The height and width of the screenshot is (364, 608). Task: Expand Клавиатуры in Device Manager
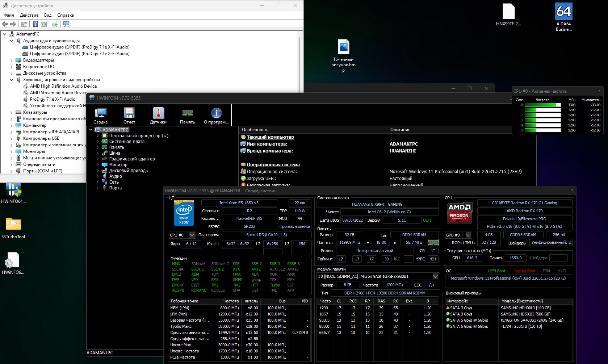(x=11, y=113)
